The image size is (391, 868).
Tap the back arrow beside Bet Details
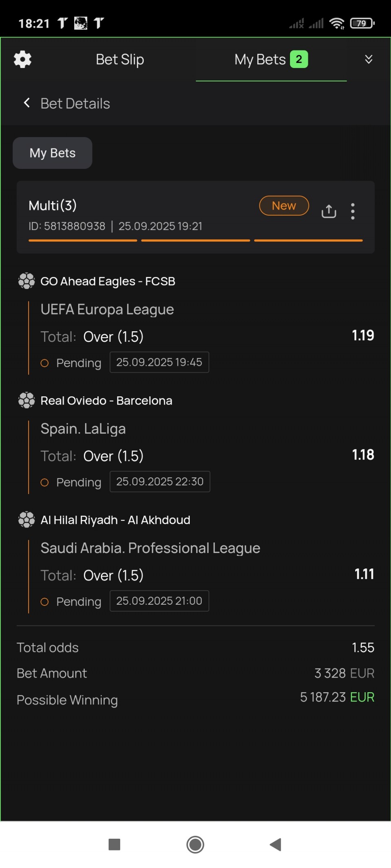click(x=27, y=103)
